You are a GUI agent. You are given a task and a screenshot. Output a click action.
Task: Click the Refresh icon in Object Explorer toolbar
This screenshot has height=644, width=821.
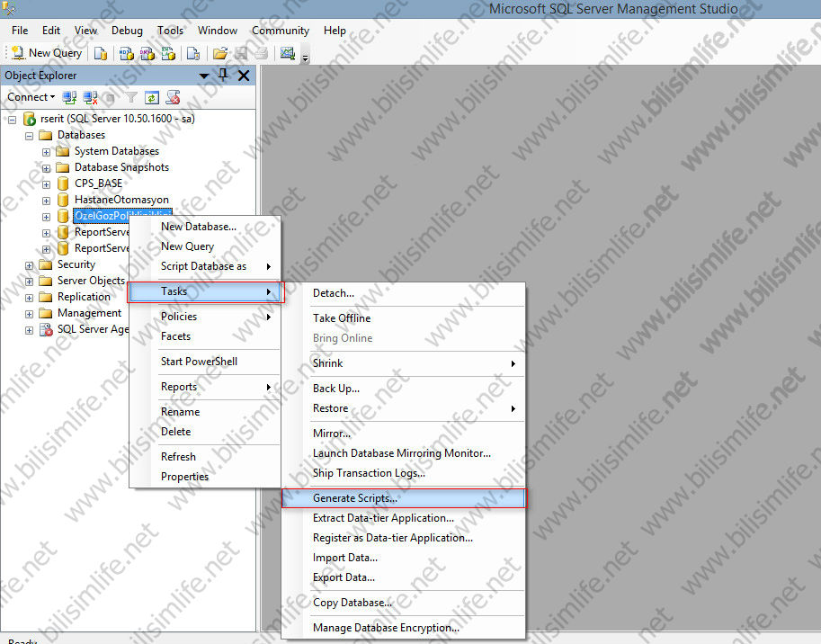[152, 97]
